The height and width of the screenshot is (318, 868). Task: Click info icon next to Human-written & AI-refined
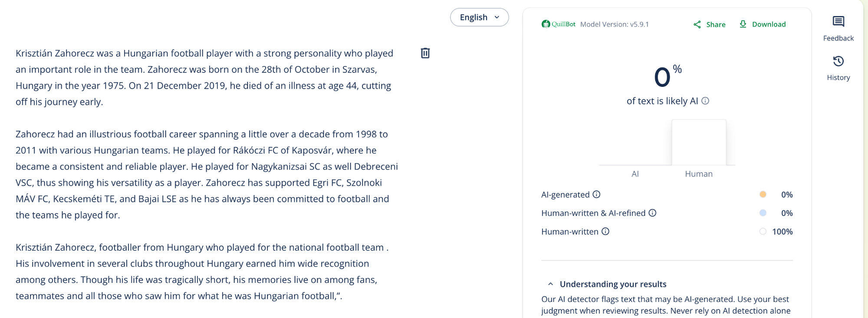coord(652,213)
